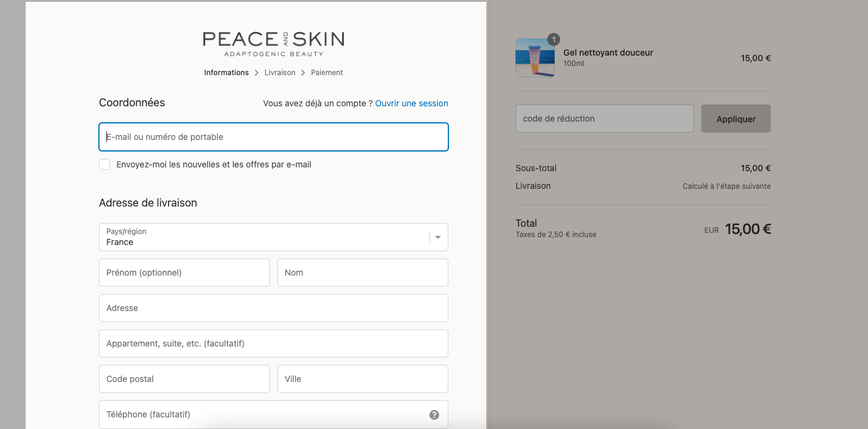The height and width of the screenshot is (429, 868).
Task: Select the Informations breadcrumb step
Action: tap(226, 73)
